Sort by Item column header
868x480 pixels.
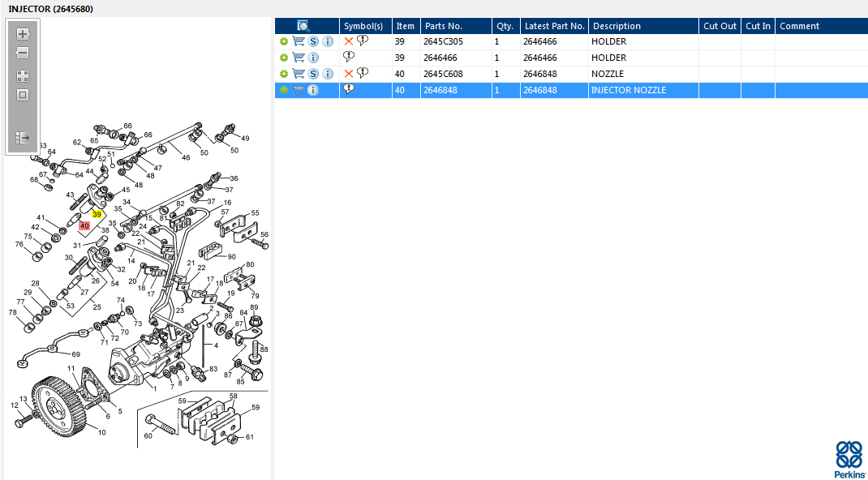pyautogui.click(x=406, y=26)
